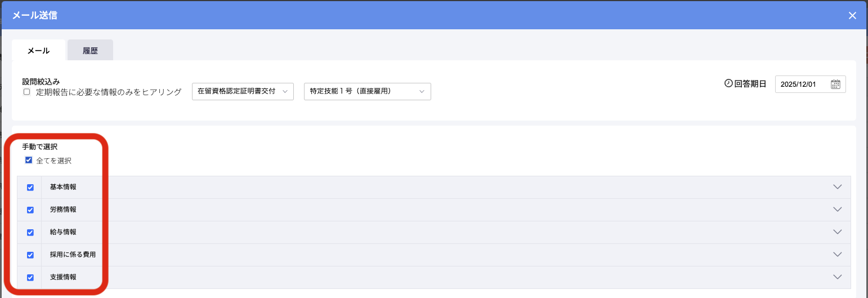Image resolution: width=868 pixels, height=298 pixels.
Task: Toggle the 採用に係る費用 checkbox
Action: [x=30, y=255]
